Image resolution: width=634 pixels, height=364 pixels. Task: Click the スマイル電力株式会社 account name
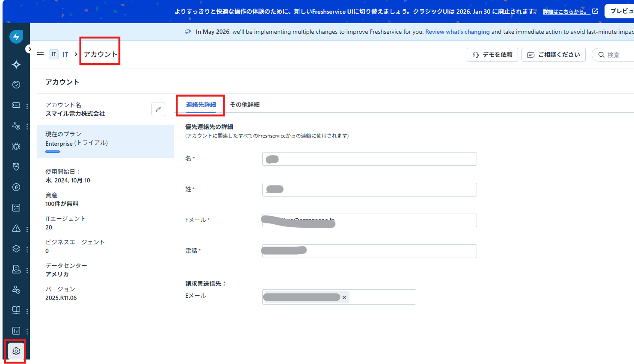tap(75, 114)
